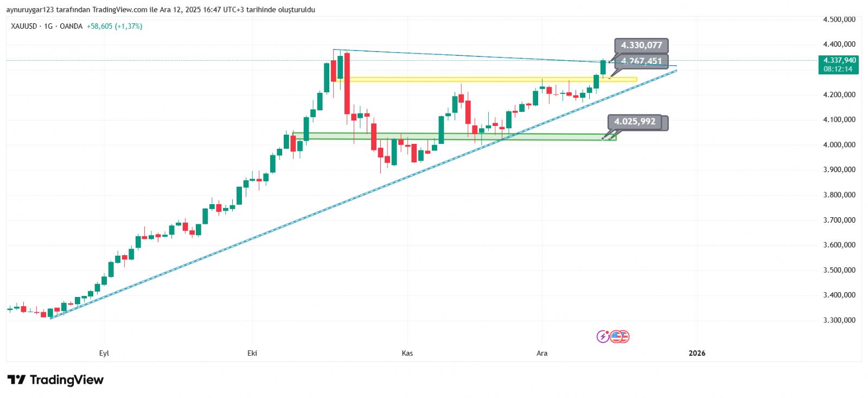Image resolution: width=868 pixels, height=398 pixels.
Task: Click the Kas month label on time axis
Action: [407, 353]
